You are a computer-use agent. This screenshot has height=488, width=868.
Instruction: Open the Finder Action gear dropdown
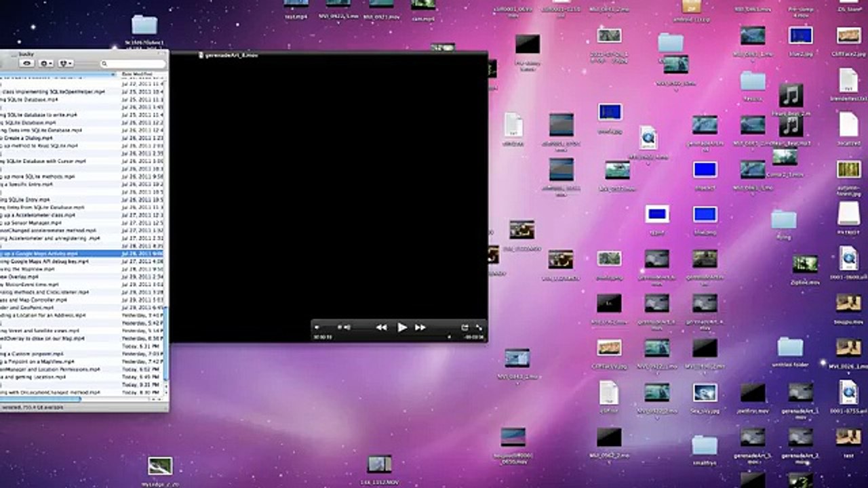[x=46, y=63]
